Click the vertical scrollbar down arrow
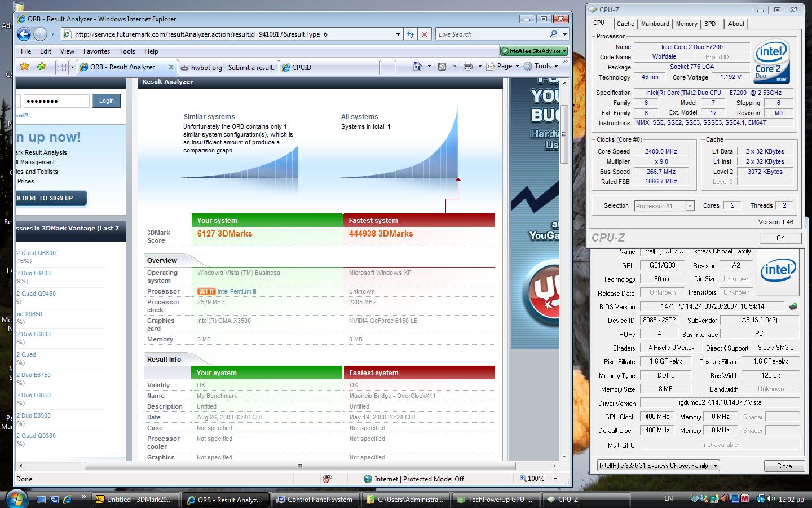Screen dimensions: 812x508 pyautogui.click(x=564, y=456)
